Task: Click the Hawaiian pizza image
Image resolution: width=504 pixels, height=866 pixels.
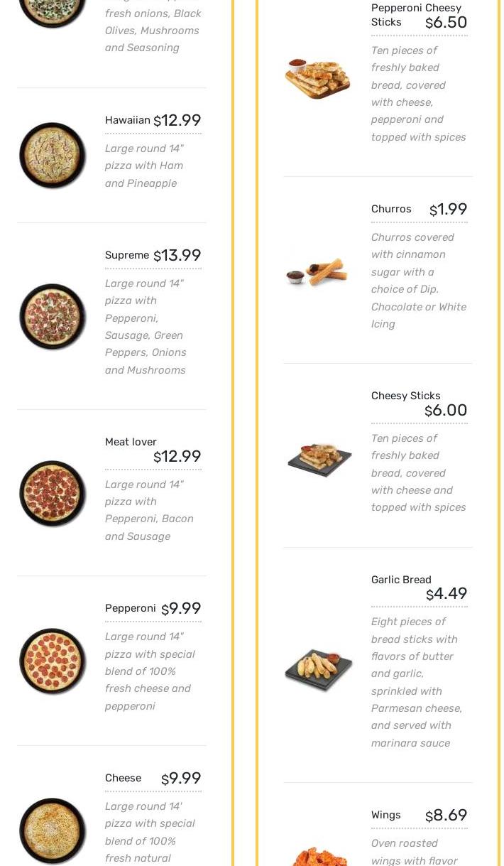Action: tap(53, 156)
